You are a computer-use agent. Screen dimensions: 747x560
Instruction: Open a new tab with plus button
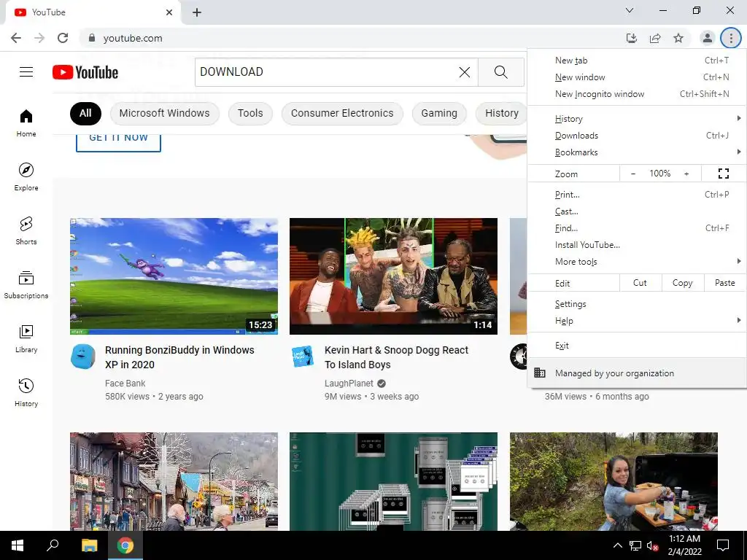(x=197, y=12)
